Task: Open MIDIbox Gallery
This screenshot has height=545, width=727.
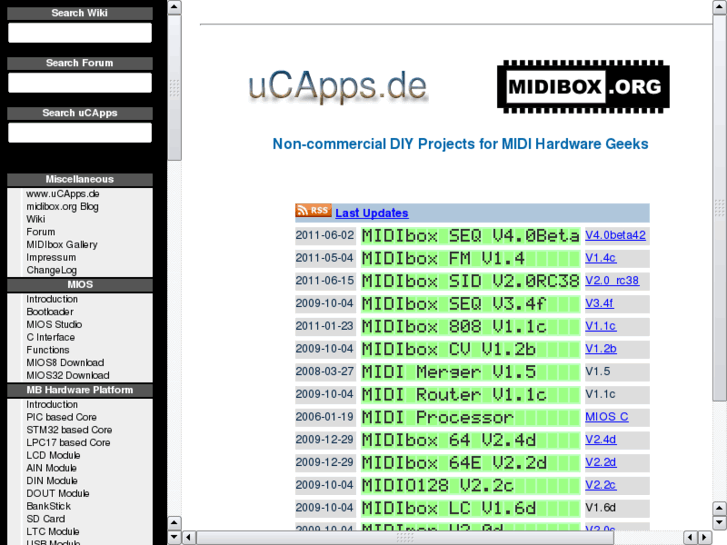Action: [x=62, y=244]
